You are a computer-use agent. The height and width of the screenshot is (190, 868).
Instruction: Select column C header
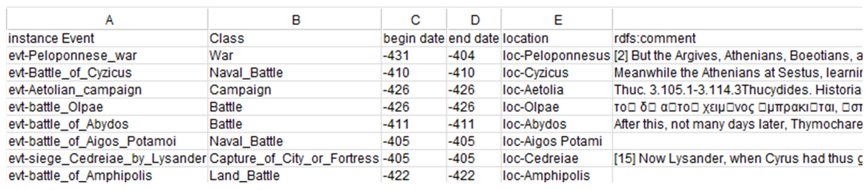pyautogui.click(x=414, y=20)
